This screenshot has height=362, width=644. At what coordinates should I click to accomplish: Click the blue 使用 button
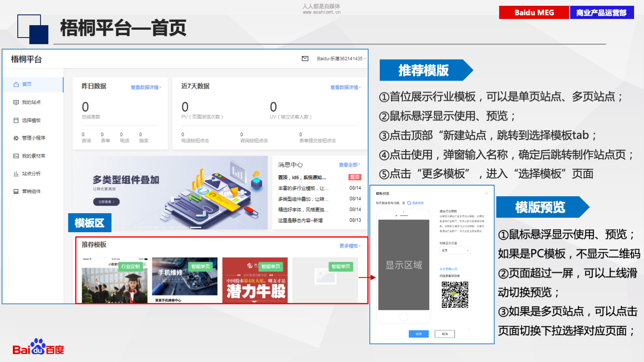click(419, 334)
